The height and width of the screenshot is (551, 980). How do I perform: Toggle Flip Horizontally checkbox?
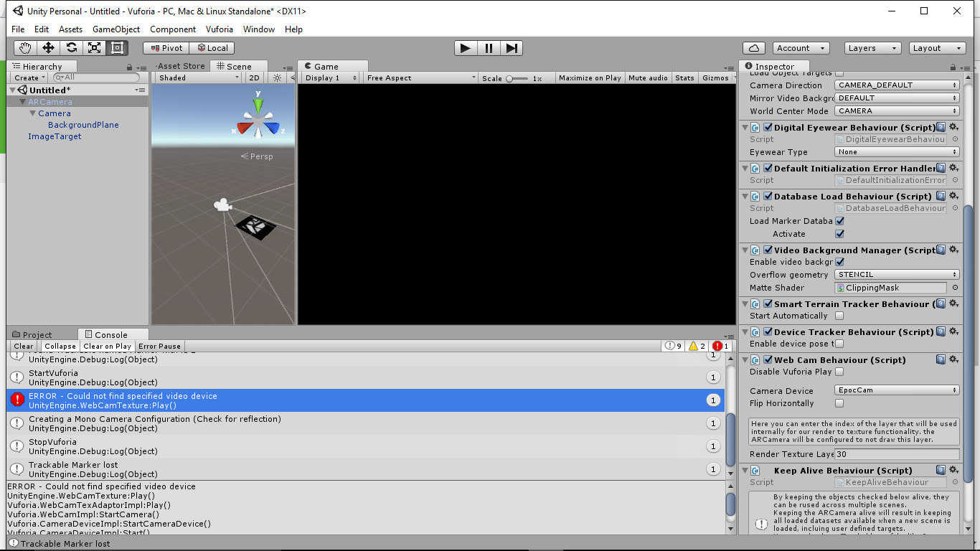coord(839,403)
